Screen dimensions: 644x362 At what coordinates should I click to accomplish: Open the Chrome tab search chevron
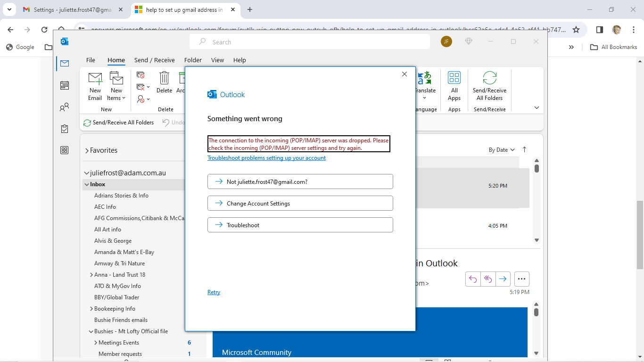pos(9,9)
